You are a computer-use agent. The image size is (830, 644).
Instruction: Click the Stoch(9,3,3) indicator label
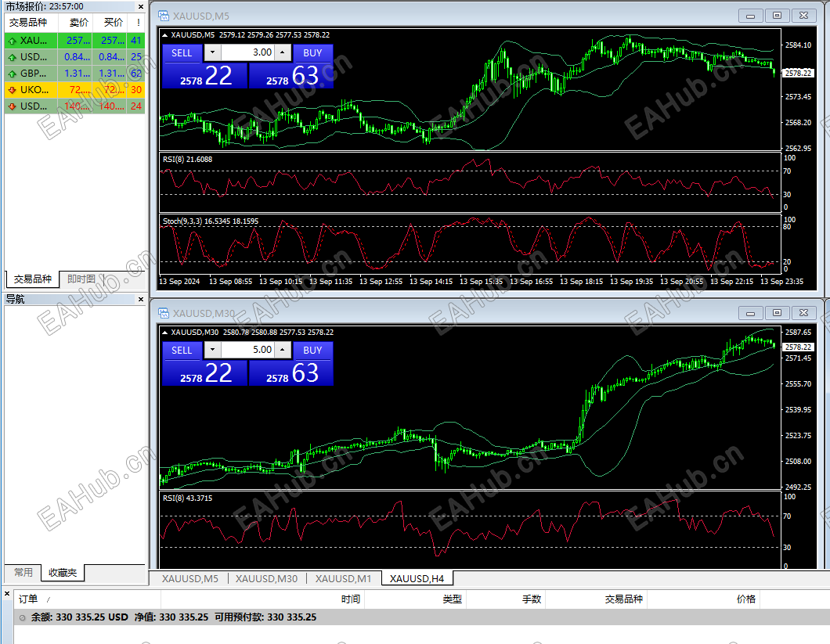(211, 221)
